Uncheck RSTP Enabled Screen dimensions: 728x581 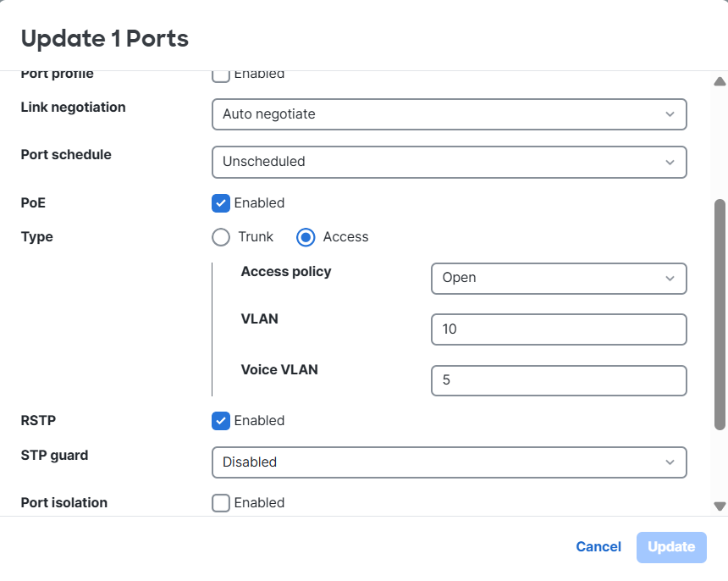click(221, 420)
